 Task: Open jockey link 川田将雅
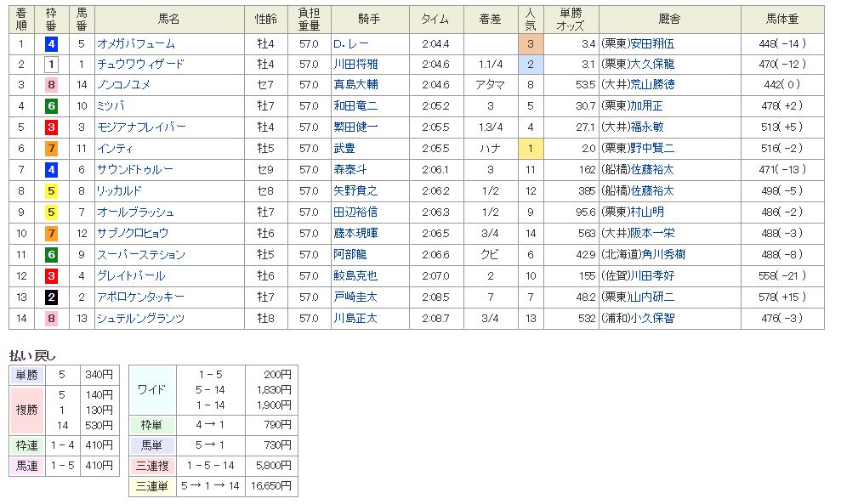[355, 65]
